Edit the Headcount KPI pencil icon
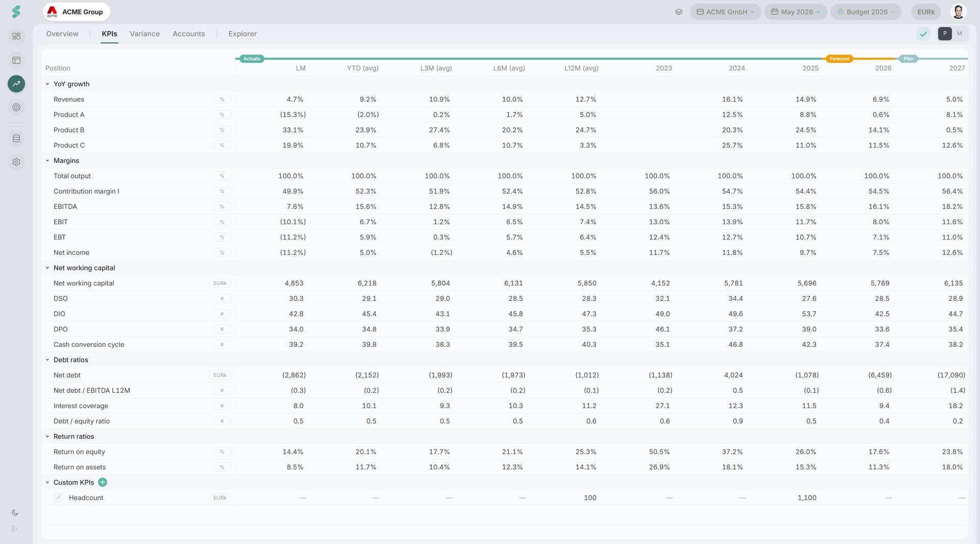This screenshot has width=980, height=544. tap(58, 498)
